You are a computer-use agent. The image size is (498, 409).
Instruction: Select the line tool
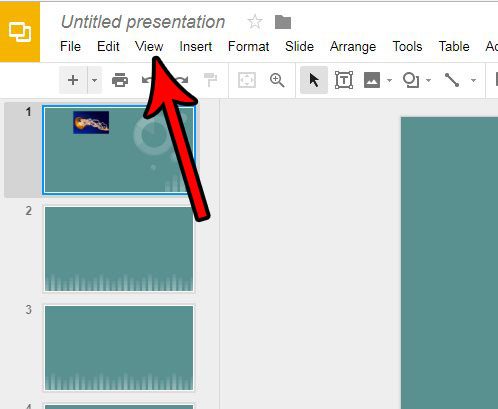point(452,80)
